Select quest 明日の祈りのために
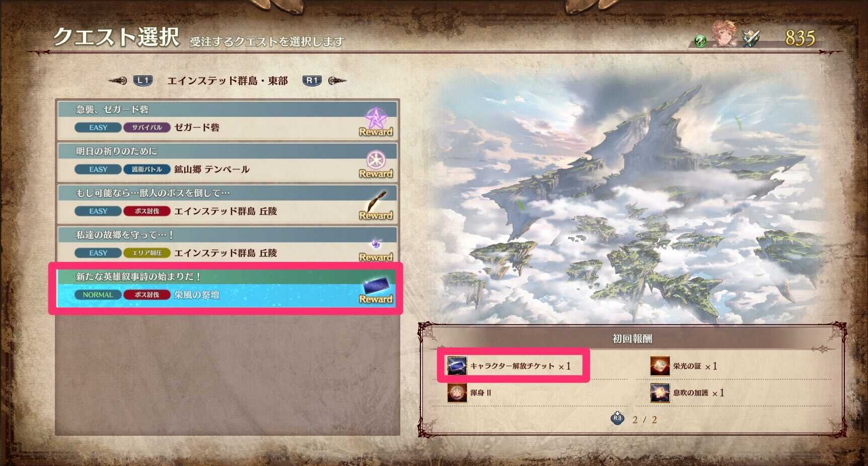The image size is (868, 466). (228, 162)
